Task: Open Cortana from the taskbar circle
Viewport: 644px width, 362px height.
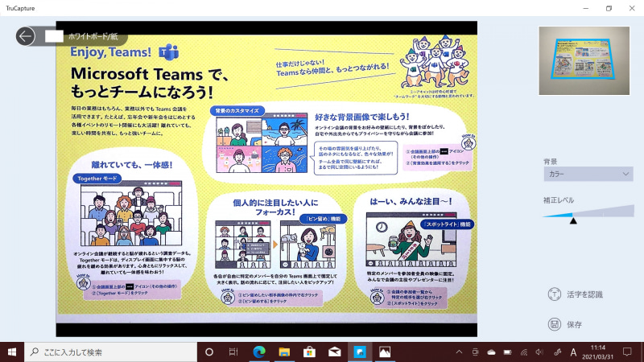Action: click(209, 352)
